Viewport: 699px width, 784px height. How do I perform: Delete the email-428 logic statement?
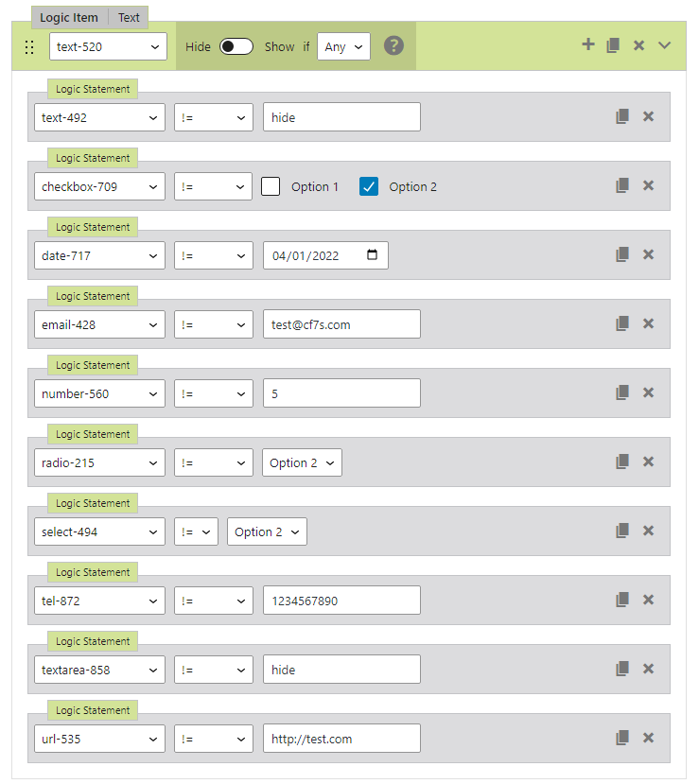click(648, 323)
